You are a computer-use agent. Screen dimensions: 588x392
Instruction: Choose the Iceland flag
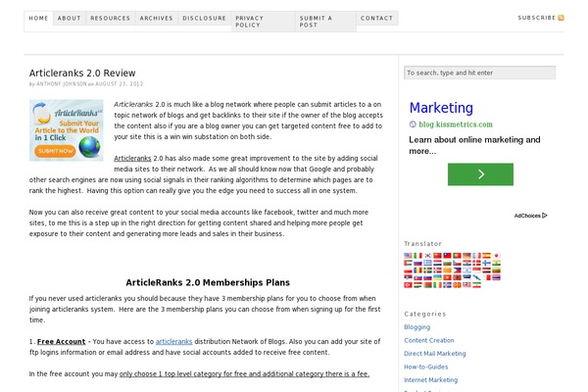tap(448, 285)
